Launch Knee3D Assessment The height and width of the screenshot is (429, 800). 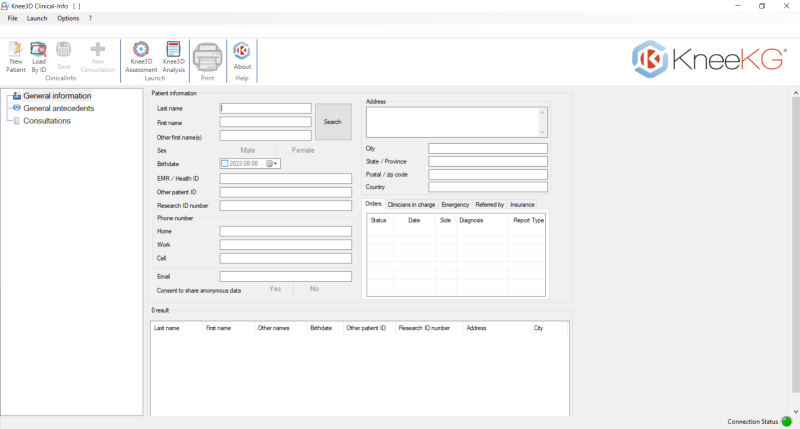pos(141,57)
